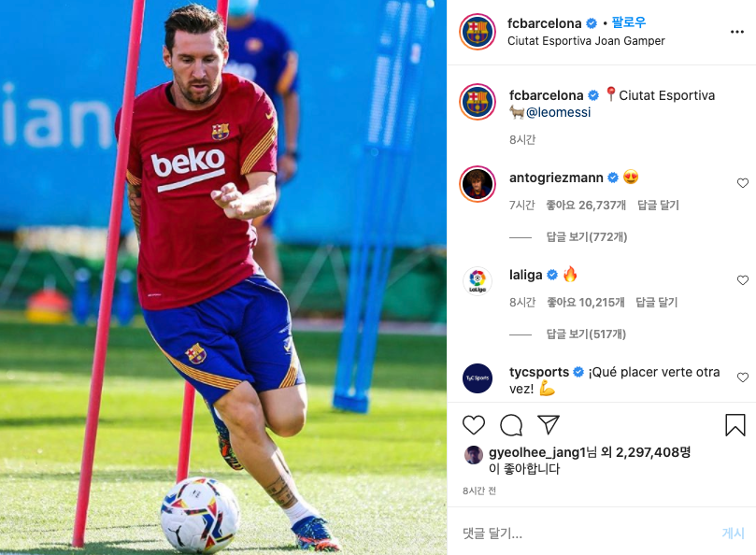Open the three-dot more options menu
The height and width of the screenshot is (555, 756).
(736, 32)
